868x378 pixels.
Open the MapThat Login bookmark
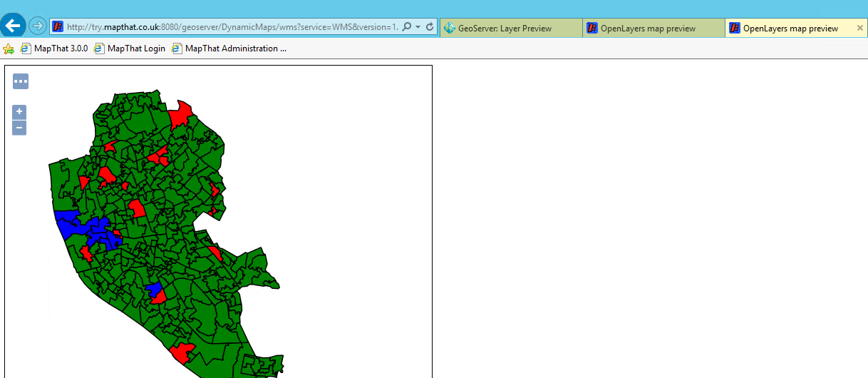[130, 48]
